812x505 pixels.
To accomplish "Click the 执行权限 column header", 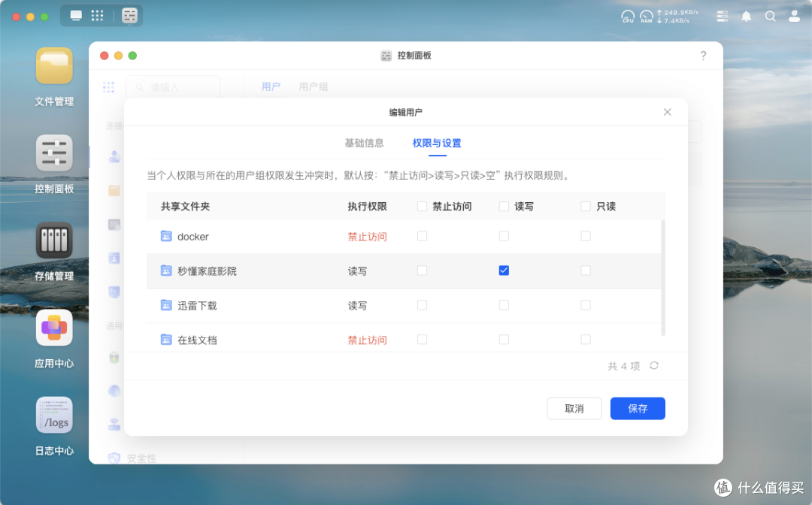I will click(367, 207).
